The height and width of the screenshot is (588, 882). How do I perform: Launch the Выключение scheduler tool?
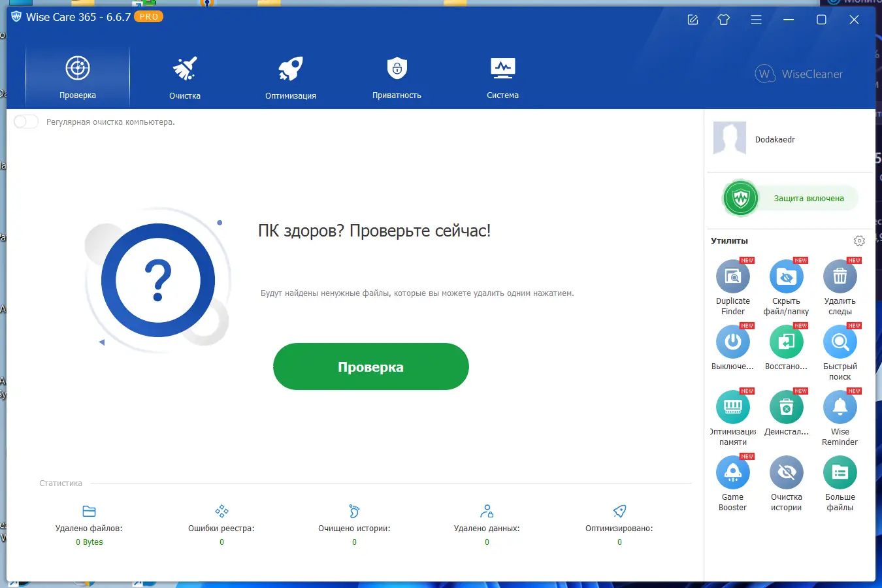pyautogui.click(x=732, y=342)
